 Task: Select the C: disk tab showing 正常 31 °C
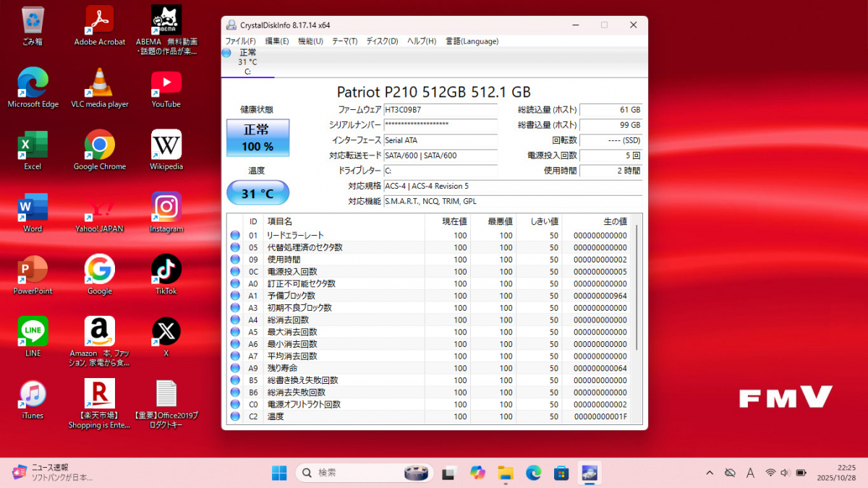pos(247,62)
